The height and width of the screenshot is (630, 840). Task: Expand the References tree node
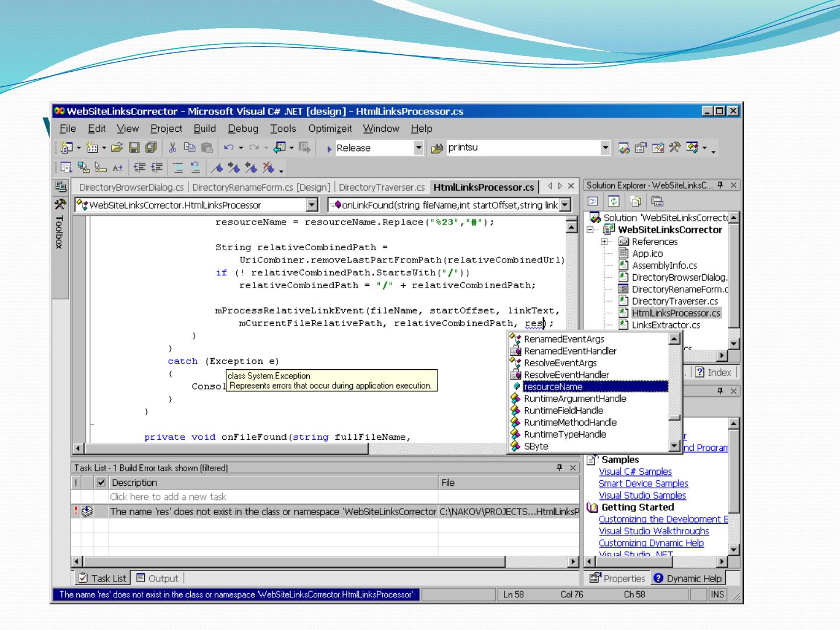(x=605, y=242)
